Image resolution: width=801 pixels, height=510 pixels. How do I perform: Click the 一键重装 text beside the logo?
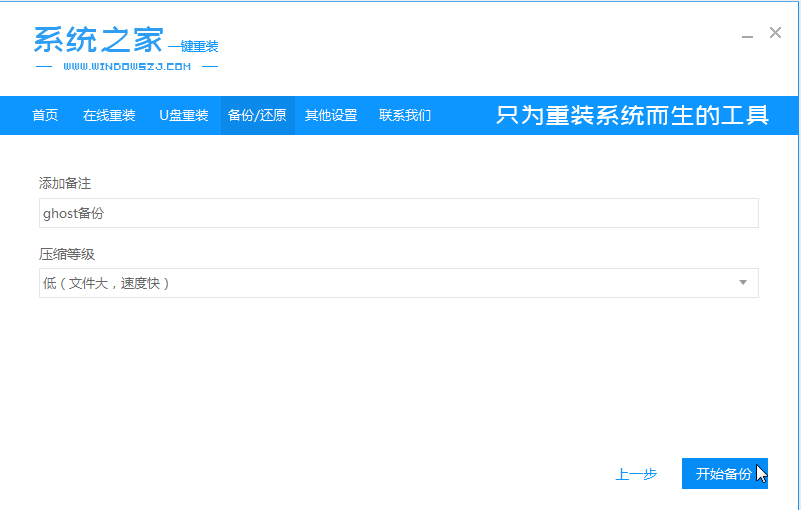193,46
